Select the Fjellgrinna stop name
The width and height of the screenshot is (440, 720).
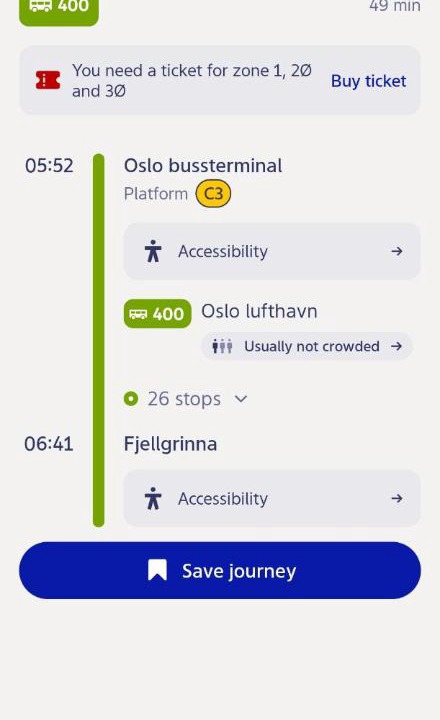click(x=170, y=444)
